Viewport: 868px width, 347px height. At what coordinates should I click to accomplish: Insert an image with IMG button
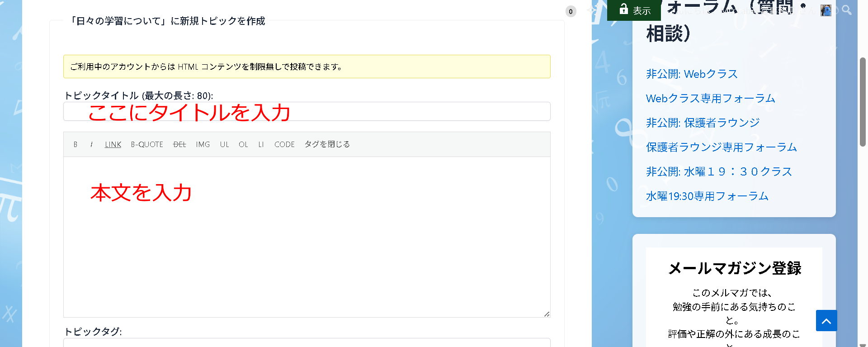click(x=203, y=144)
